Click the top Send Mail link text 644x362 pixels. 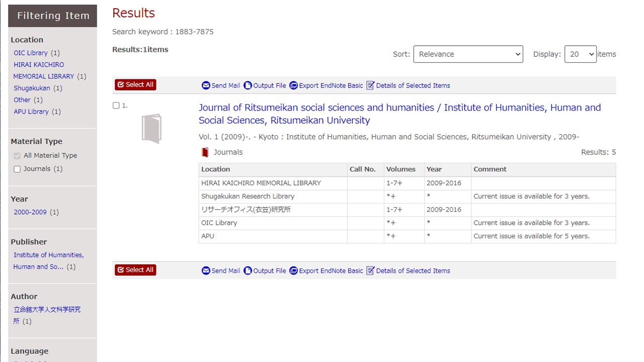tap(226, 85)
